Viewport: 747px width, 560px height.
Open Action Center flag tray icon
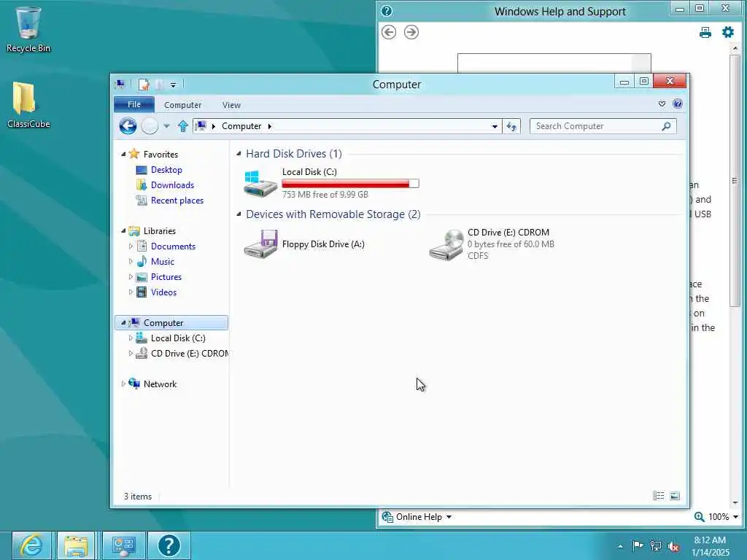(638, 545)
